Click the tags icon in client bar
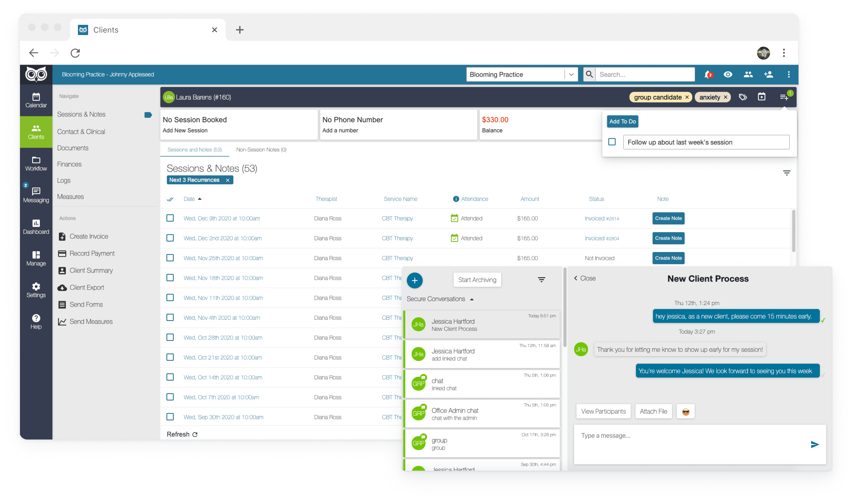This screenshot has width=856, height=504. 743,97
